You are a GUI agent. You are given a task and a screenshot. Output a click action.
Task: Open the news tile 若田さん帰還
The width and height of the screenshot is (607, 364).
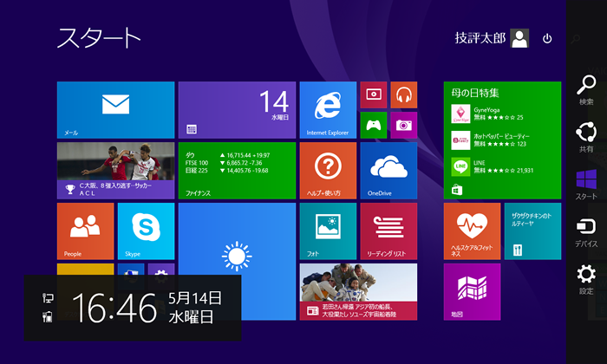358,292
